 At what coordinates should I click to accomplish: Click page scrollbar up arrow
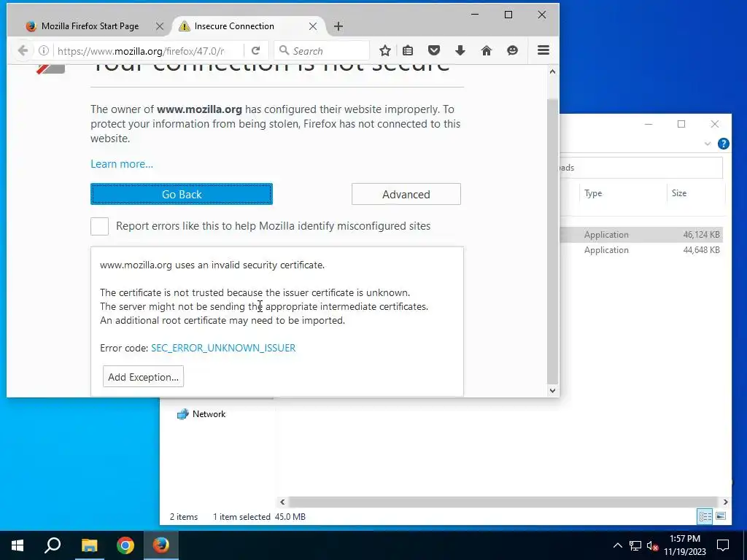(552, 71)
